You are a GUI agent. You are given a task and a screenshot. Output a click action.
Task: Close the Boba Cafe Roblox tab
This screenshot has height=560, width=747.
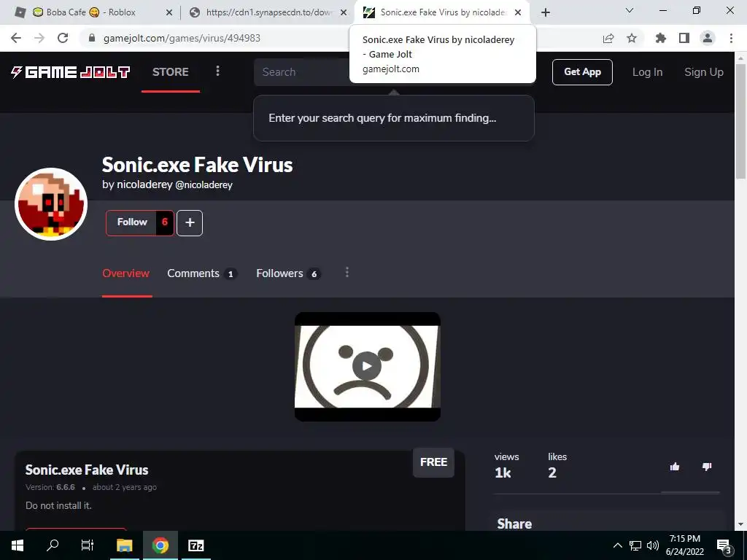pyautogui.click(x=169, y=13)
